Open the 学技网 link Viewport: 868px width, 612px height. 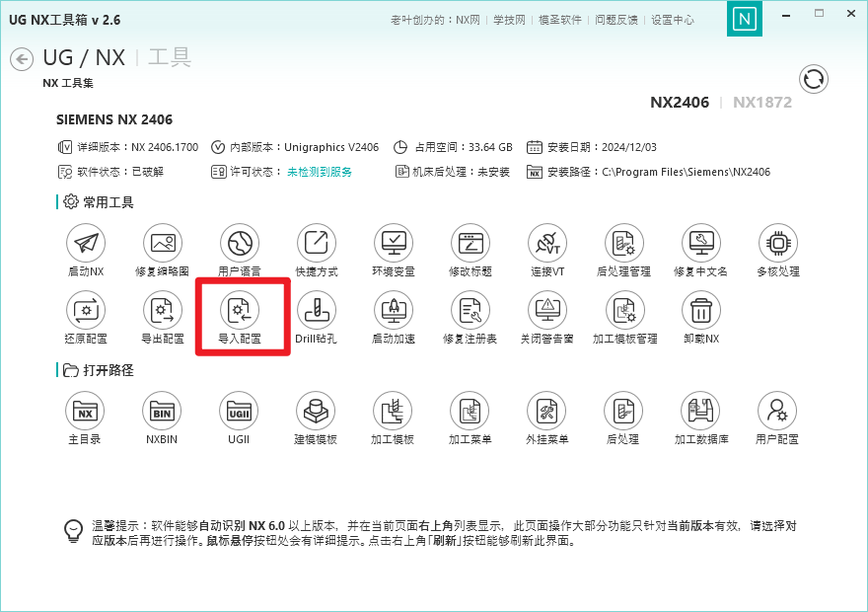point(509,20)
